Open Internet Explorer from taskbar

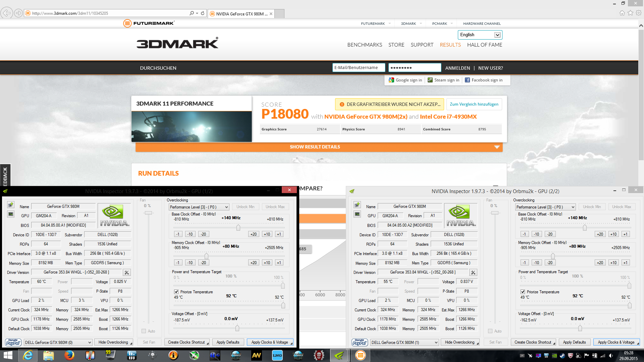28,355
